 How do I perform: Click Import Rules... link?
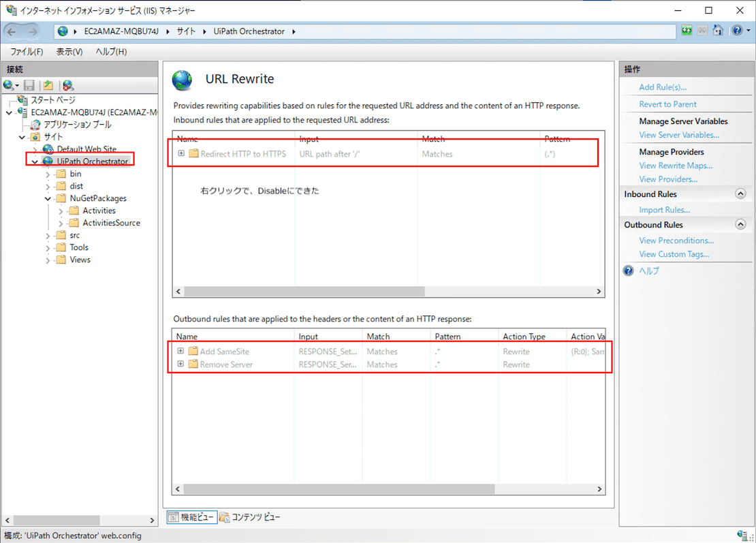point(664,210)
